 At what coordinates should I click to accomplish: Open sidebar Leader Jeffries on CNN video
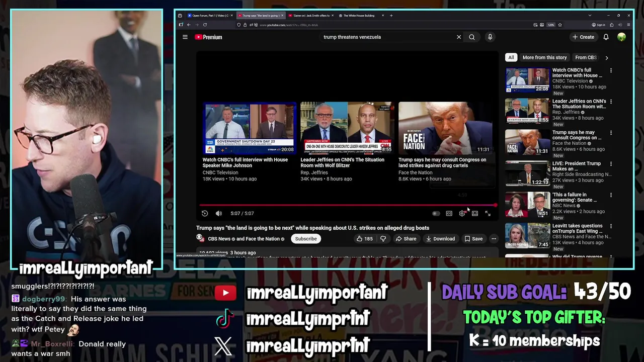[x=527, y=111]
